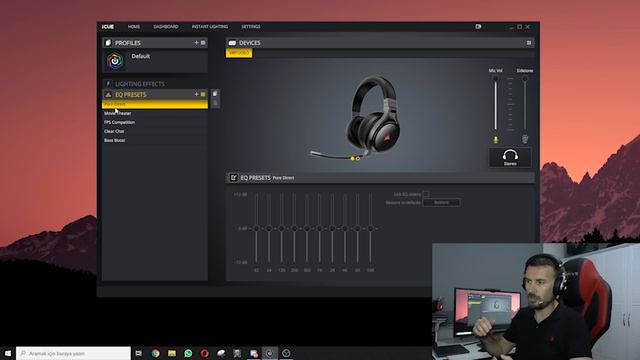Click the copy preset icon beside EQ list
This screenshot has width=640, height=360.
pyautogui.click(x=215, y=94)
